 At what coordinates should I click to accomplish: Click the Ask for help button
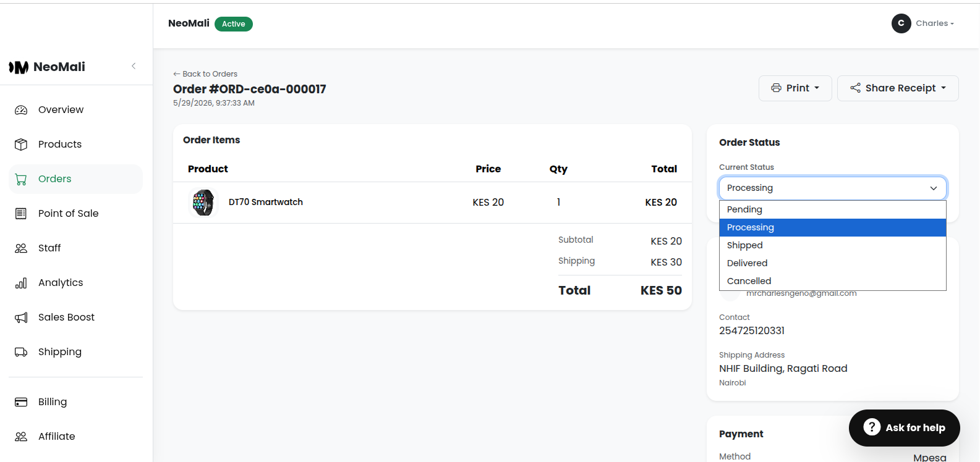click(904, 428)
